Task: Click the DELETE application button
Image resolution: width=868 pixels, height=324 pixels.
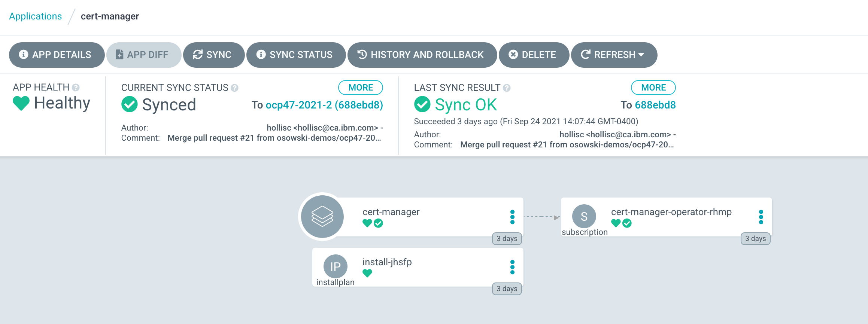Action: click(534, 55)
